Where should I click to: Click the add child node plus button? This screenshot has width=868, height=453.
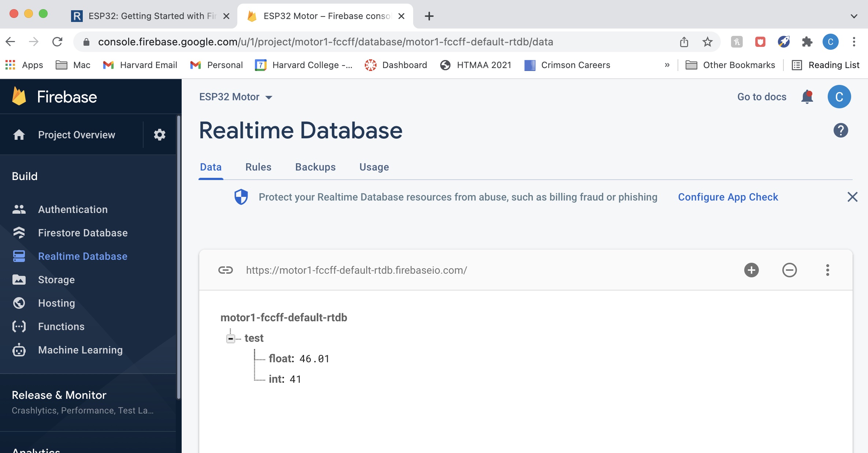[x=752, y=270]
